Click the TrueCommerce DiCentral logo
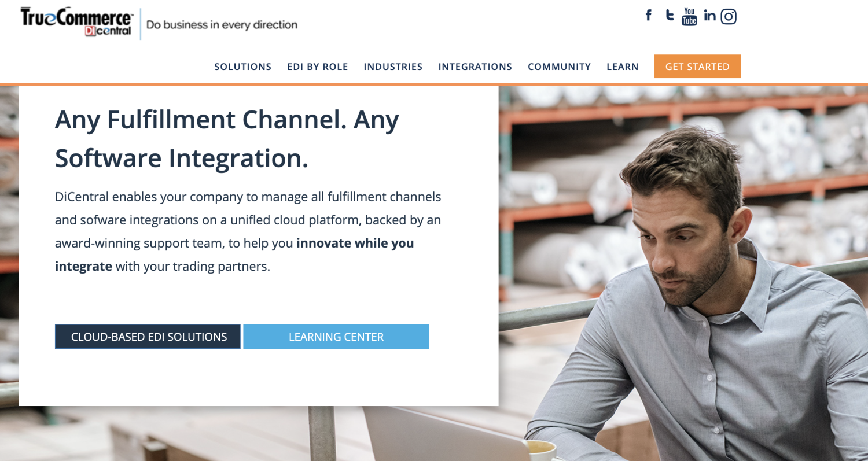 click(76, 23)
